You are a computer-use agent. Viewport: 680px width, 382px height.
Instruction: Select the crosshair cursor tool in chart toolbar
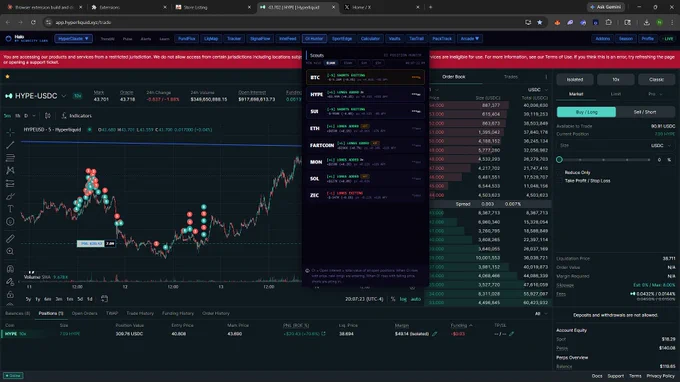pyautogui.click(x=10, y=132)
